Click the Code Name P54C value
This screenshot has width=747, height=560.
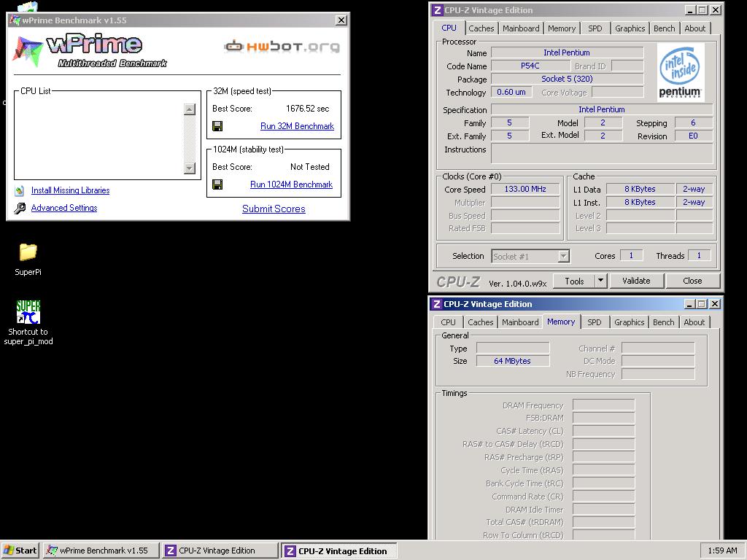[530, 66]
